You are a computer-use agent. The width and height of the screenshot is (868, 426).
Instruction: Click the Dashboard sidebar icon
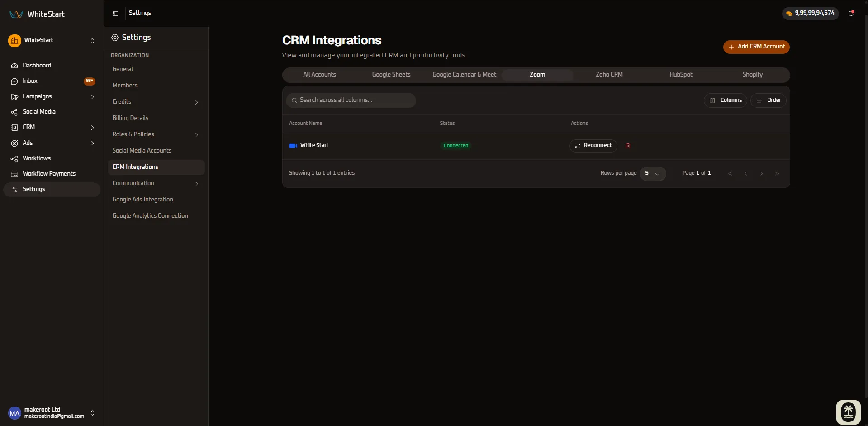coord(14,66)
